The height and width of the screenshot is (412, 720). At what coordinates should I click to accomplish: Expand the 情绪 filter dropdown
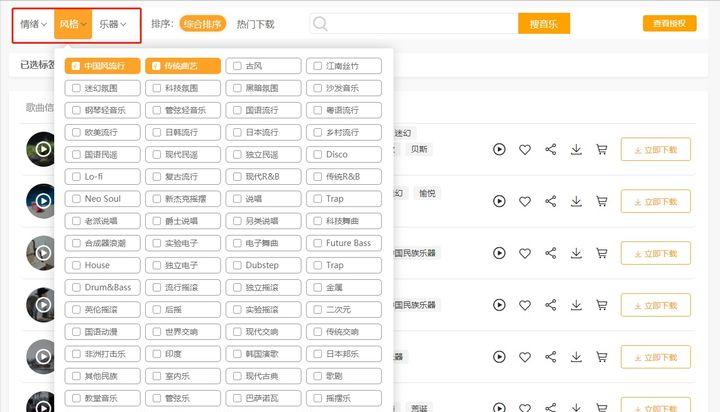34,23
